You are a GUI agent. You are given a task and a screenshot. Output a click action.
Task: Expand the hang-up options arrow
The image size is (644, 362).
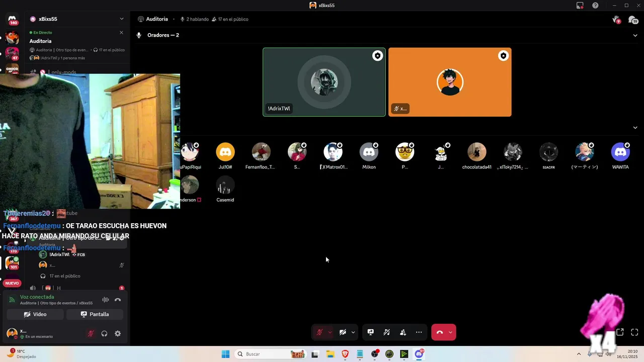(x=450, y=332)
